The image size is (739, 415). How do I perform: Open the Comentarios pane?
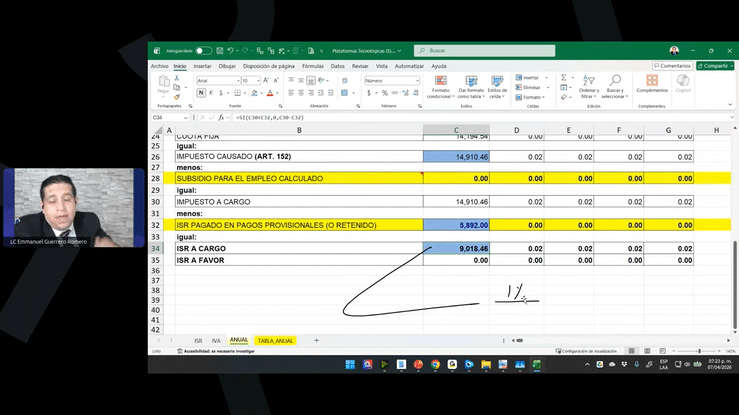pos(673,66)
